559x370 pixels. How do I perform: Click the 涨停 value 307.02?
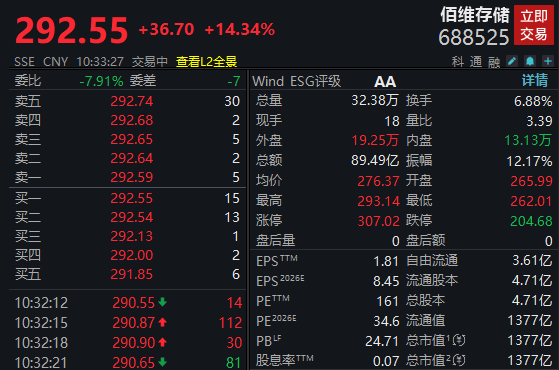(x=379, y=221)
